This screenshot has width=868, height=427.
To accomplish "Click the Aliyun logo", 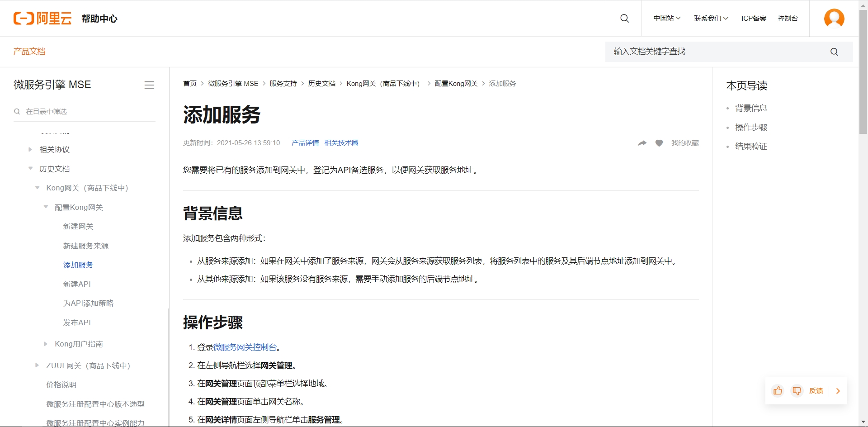I will [x=42, y=19].
